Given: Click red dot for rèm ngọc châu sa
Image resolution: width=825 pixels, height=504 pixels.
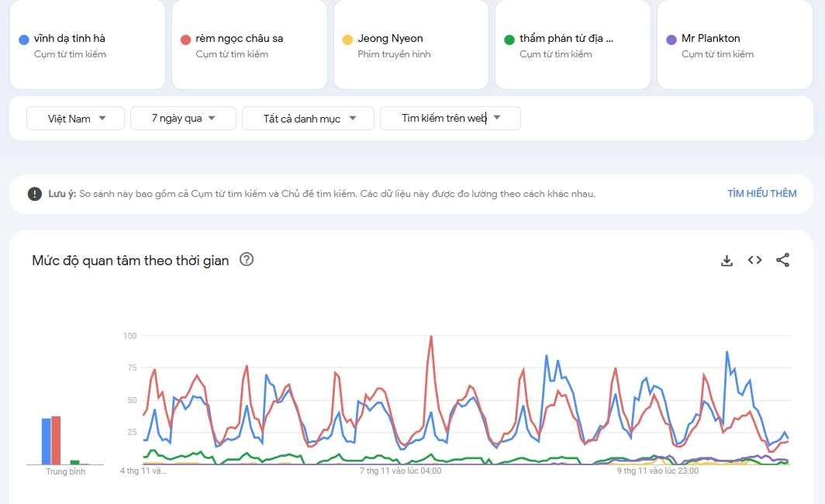Looking at the screenshot, I should [185, 40].
